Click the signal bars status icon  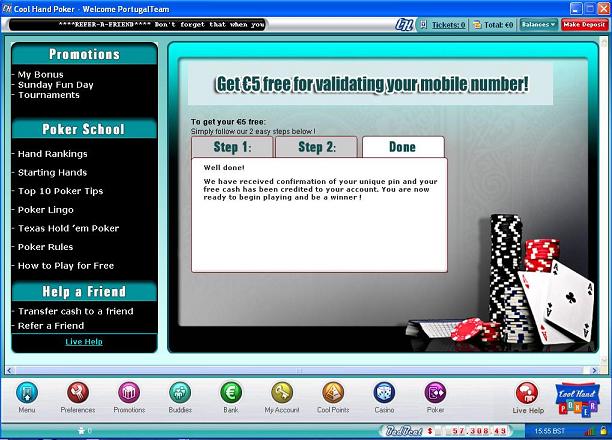pyautogui.click(x=589, y=431)
